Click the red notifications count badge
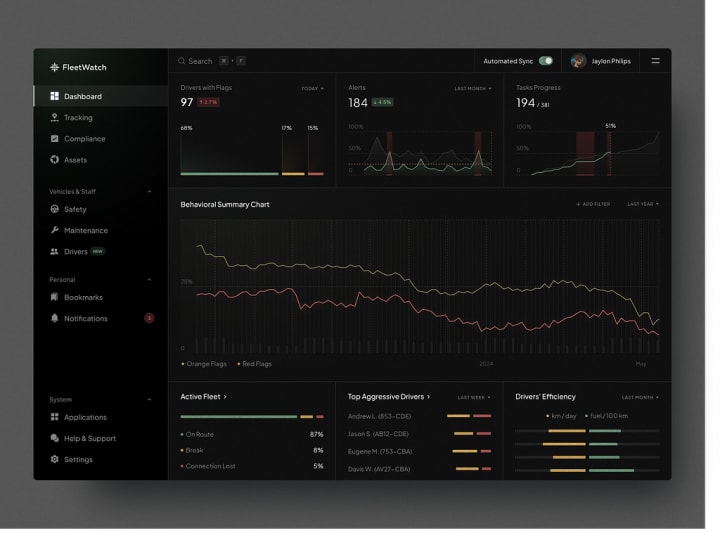The height and width of the screenshot is (540, 720). [x=149, y=319]
